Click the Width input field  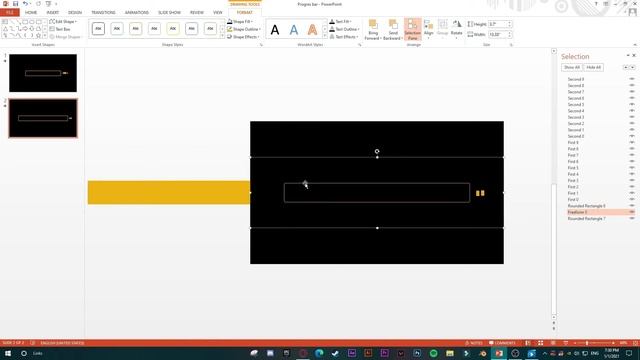[x=500, y=34]
